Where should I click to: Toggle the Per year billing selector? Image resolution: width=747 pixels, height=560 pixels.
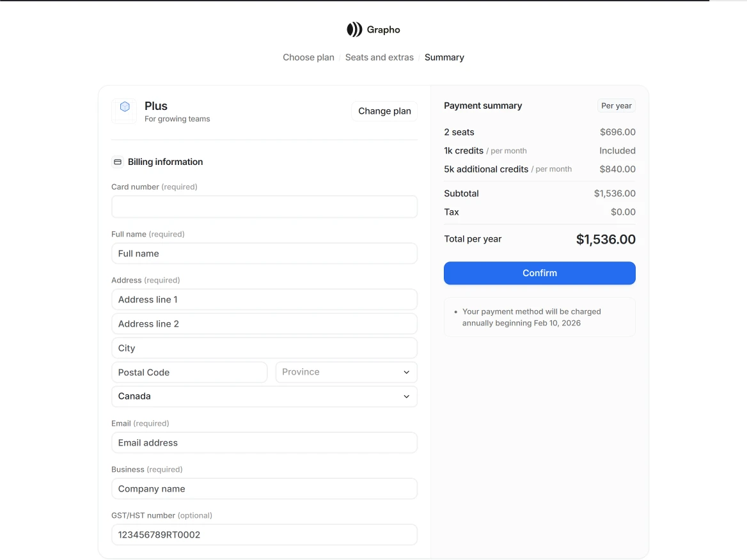coord(616,106)
